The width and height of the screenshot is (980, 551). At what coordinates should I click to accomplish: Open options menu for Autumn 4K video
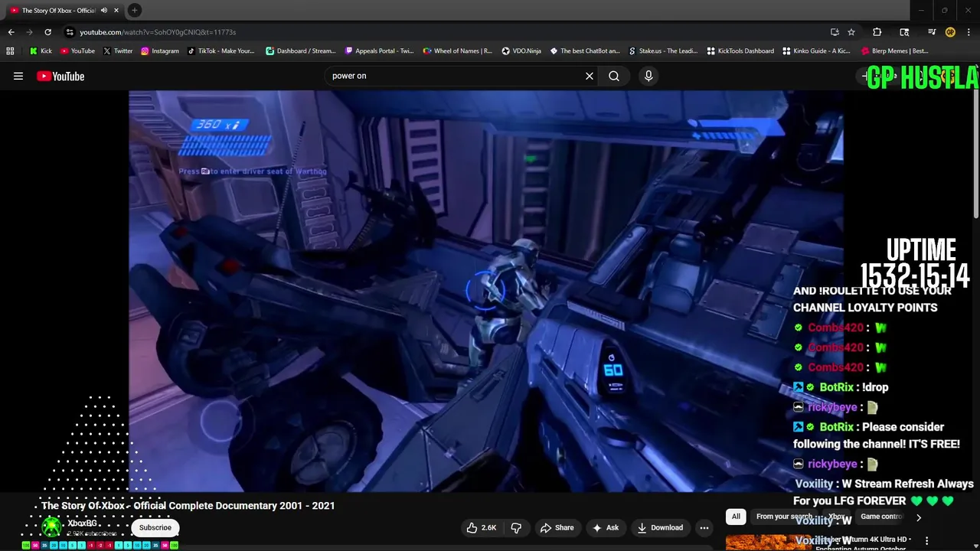pyautogui.click(x=926, y=541)
